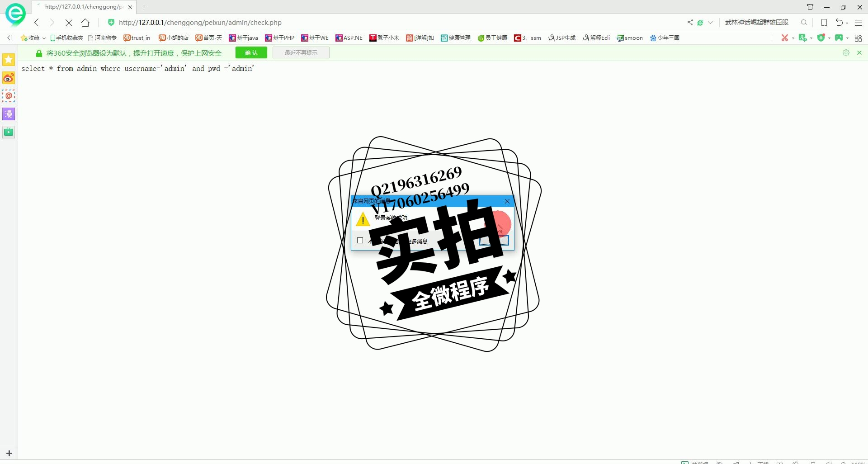This screenshot has height=464, width=868.
Task: Restore the recently closed tab
Action: click(839, 22)
